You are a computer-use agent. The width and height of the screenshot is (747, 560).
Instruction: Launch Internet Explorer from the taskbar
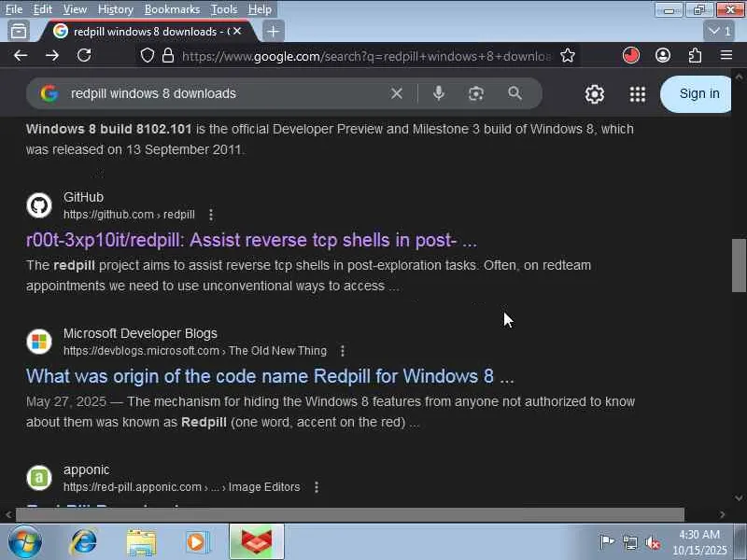[83, 542]
